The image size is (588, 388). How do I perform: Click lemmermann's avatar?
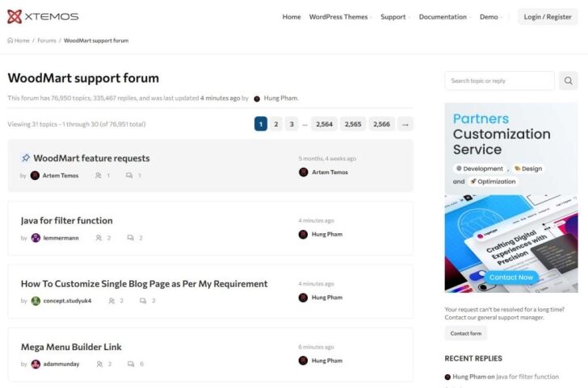36,238
